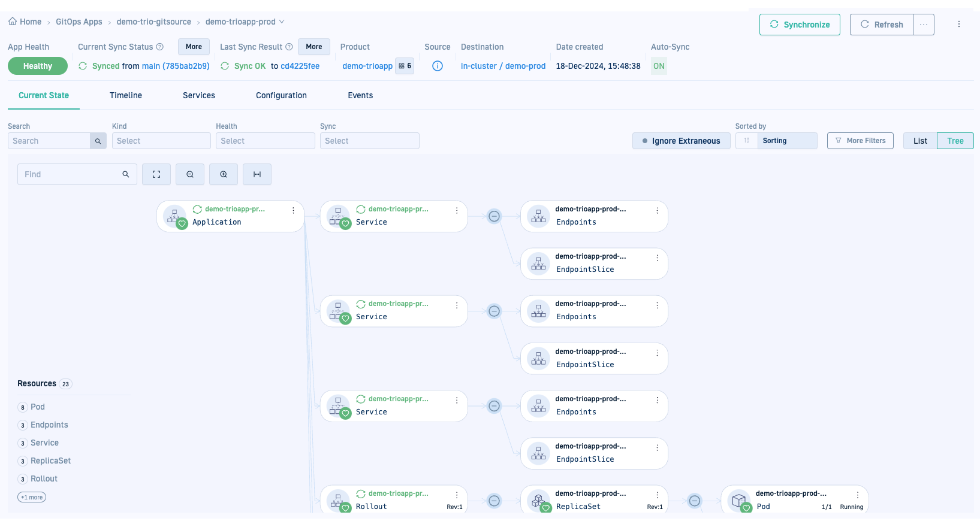Click the Healthy status badge
The width and height of the screenshot is (980, 527).
pos(37,66)
